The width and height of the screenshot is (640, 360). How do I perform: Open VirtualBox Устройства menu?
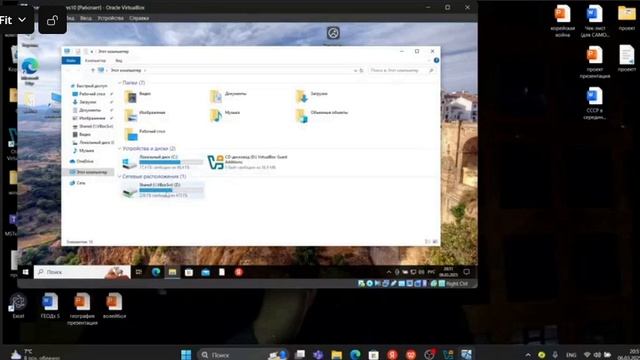pyautogui.click(x=110, y=18)
